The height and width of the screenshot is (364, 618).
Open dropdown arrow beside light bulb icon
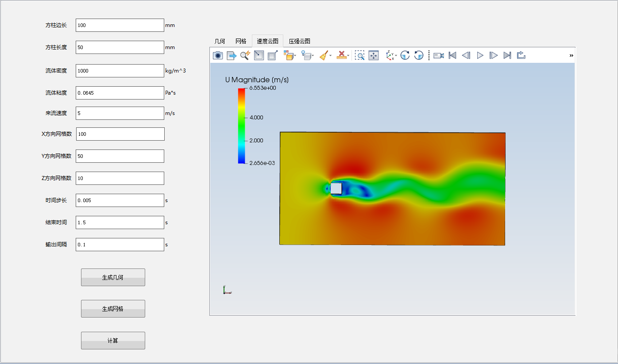313,56
